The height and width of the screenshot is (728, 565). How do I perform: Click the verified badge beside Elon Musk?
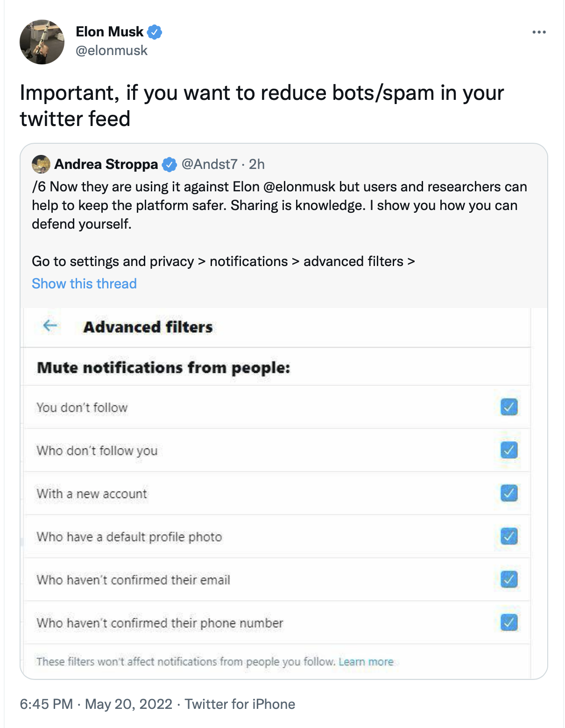(x=155, y=32)
